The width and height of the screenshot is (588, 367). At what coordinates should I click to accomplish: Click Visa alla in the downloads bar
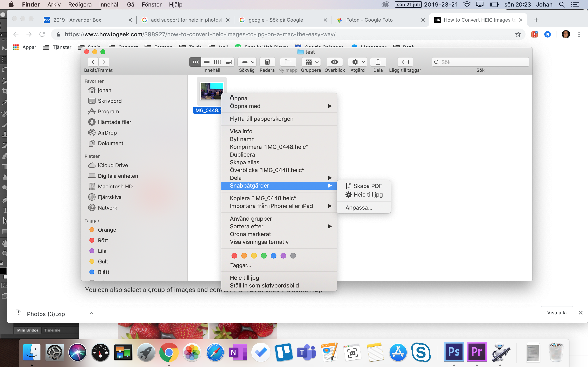click(557, 313)
